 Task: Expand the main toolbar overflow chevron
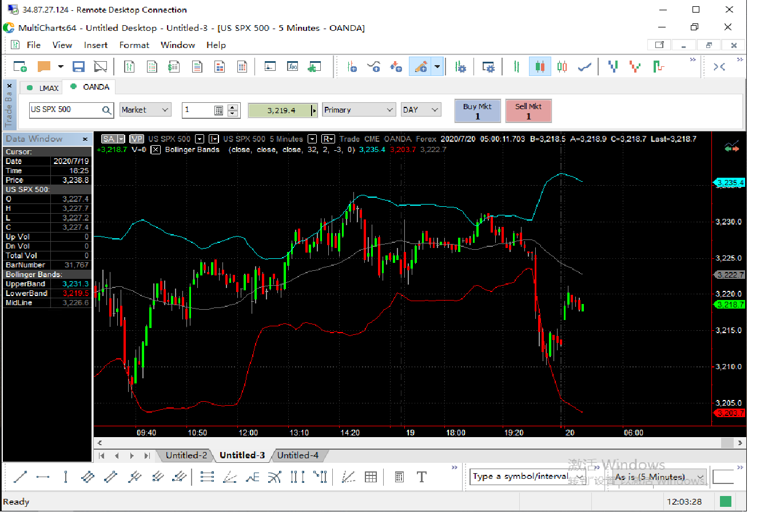(693, 59)
